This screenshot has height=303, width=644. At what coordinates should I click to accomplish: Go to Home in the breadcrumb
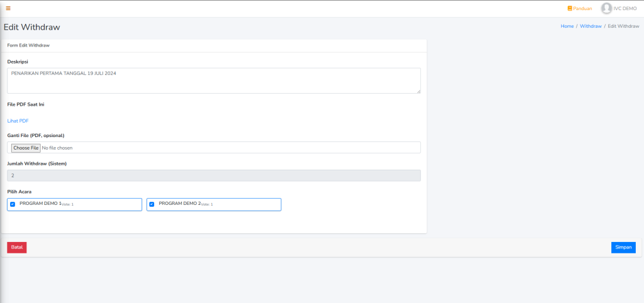point(567,26)
